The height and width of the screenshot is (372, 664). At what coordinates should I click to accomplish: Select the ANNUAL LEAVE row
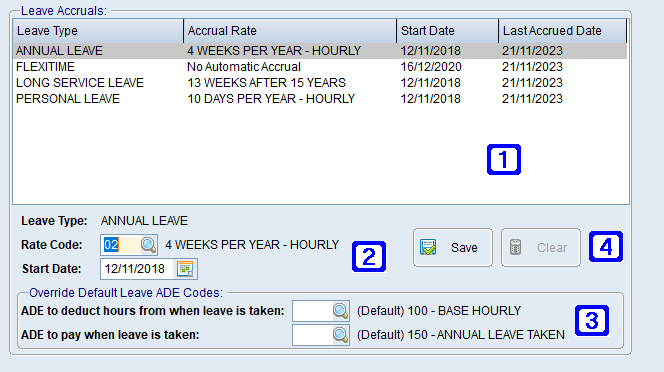point(320,51)
